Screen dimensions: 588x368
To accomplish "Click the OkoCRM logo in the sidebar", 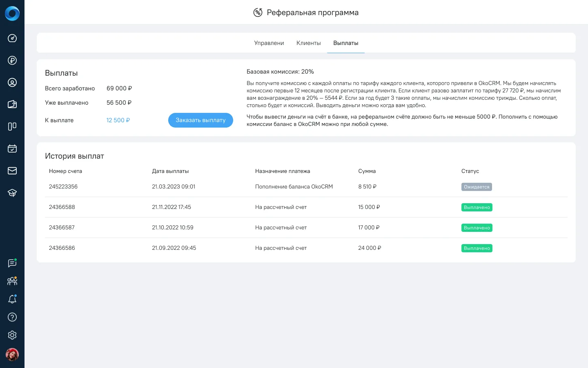I will point(12,13).
